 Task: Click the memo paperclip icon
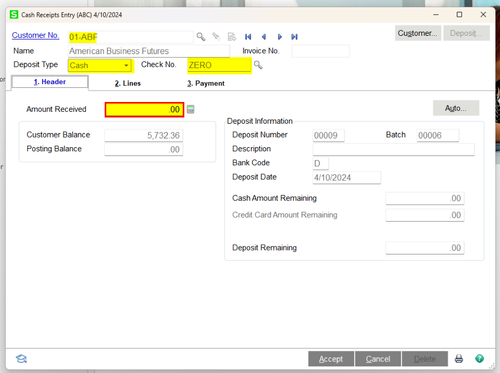(216, 36)
